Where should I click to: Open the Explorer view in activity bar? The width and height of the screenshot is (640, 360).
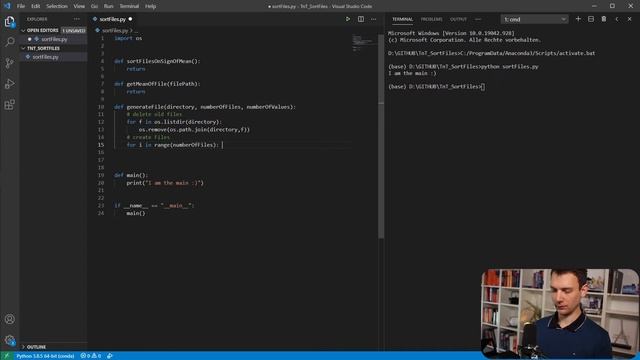tap(9, 22)
